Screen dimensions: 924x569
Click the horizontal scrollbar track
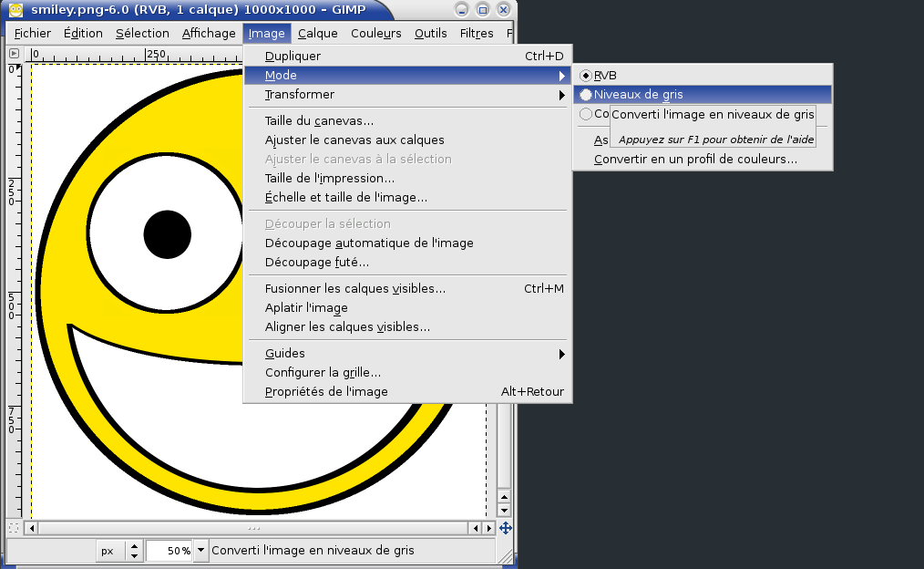pos(253,528)
